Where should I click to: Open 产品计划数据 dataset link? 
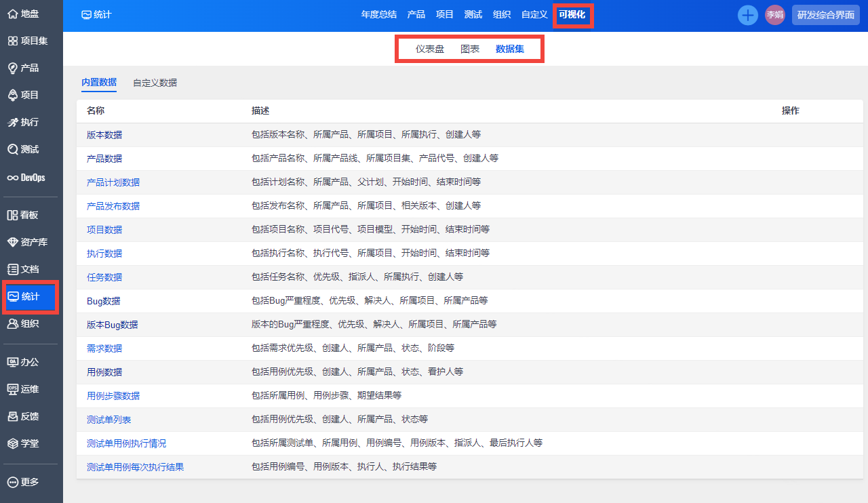click(x=113, y=182)
